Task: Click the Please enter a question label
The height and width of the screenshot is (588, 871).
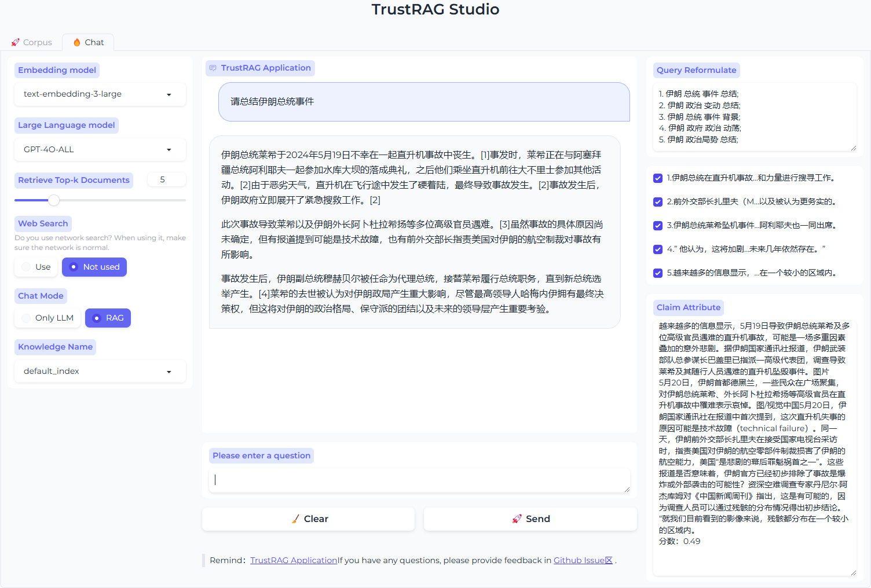Action: (261, 455)
